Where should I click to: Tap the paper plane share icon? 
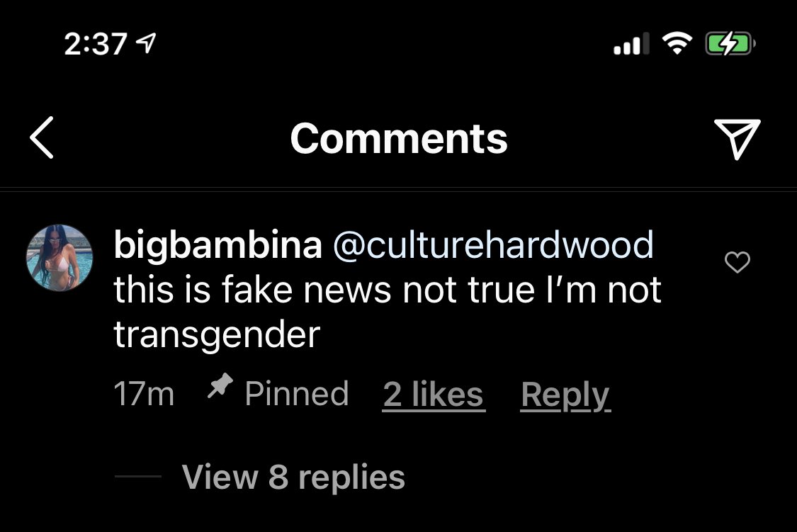click(737, 139)
